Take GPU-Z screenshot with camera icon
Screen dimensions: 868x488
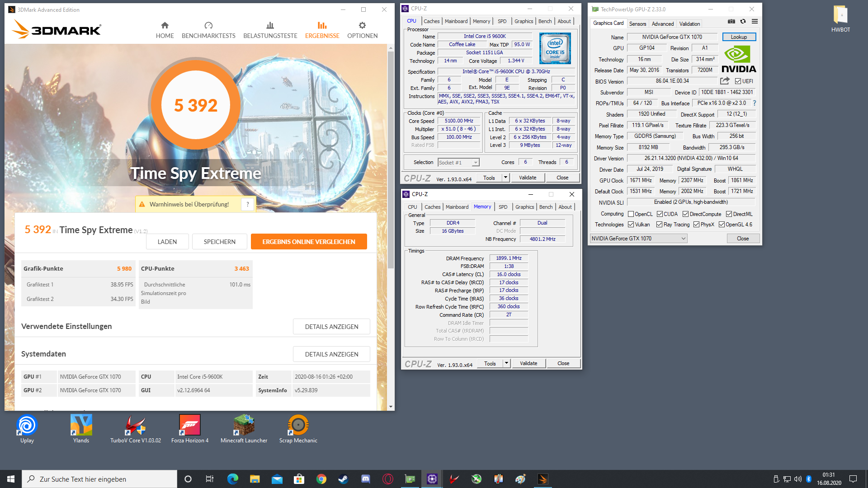731,21
